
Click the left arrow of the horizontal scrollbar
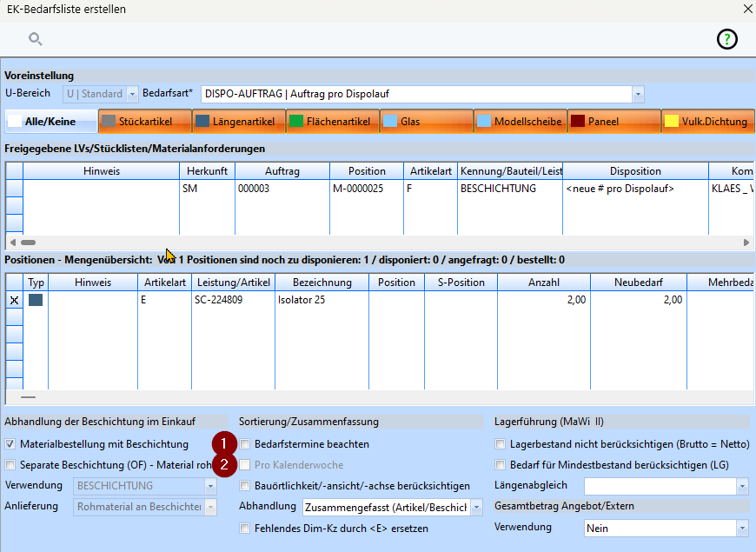tap(13, 243)
